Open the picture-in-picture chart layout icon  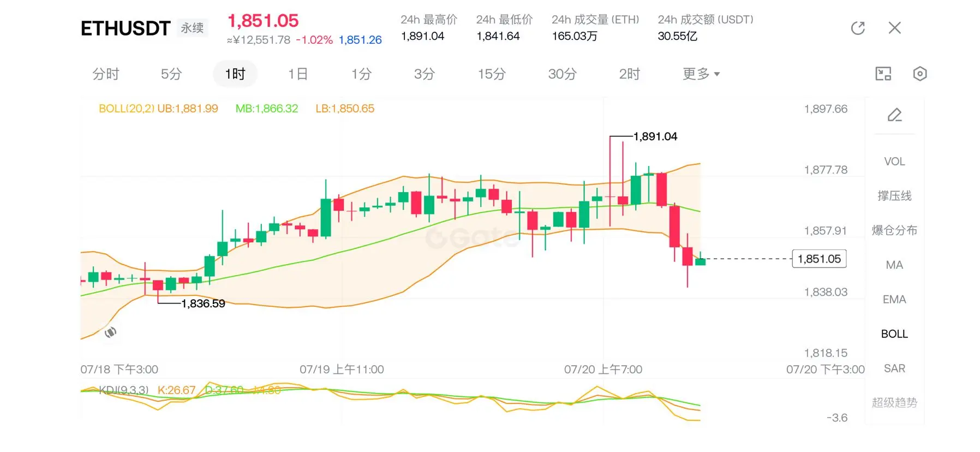tap(883, 74)
